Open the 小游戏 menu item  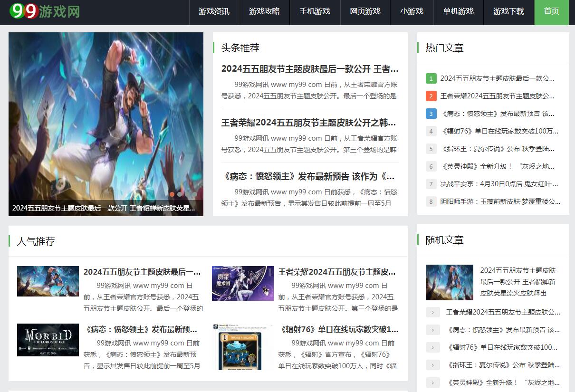point(412,11)
